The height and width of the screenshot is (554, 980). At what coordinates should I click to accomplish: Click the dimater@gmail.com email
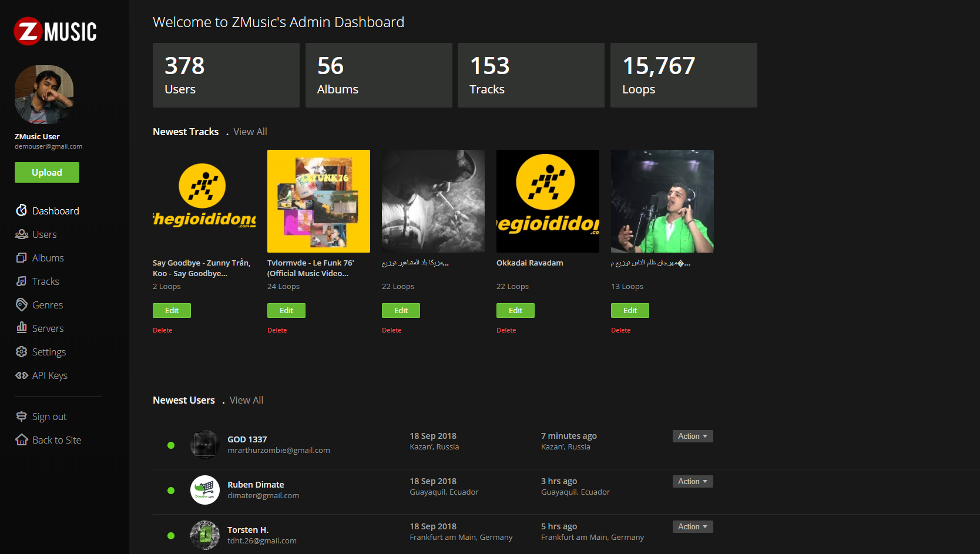click(x=263, y=496)
